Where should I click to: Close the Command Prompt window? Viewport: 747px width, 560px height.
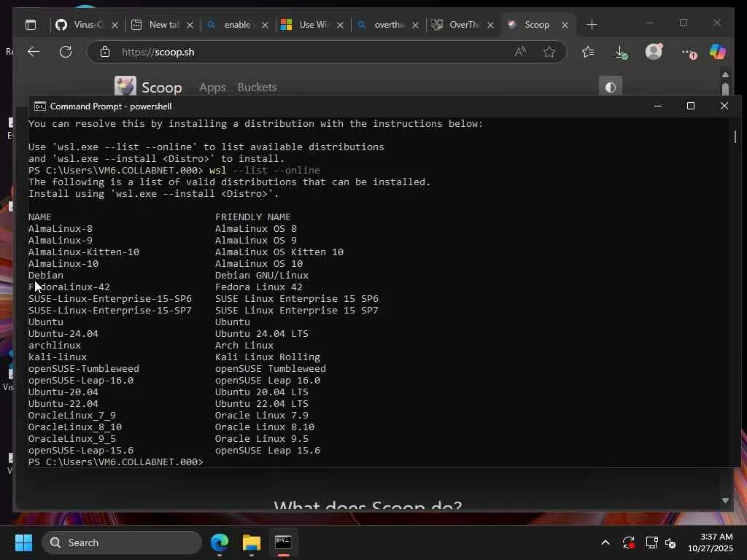click(724, 106)
